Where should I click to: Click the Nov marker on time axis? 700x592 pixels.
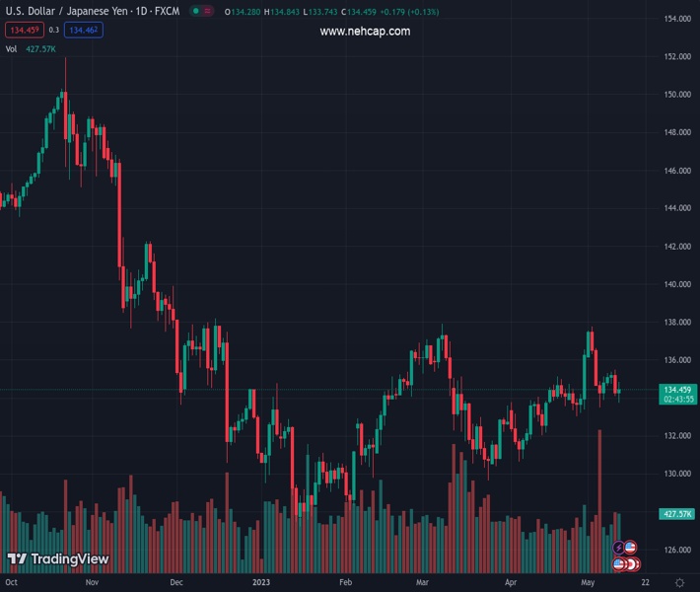(92, 583)
